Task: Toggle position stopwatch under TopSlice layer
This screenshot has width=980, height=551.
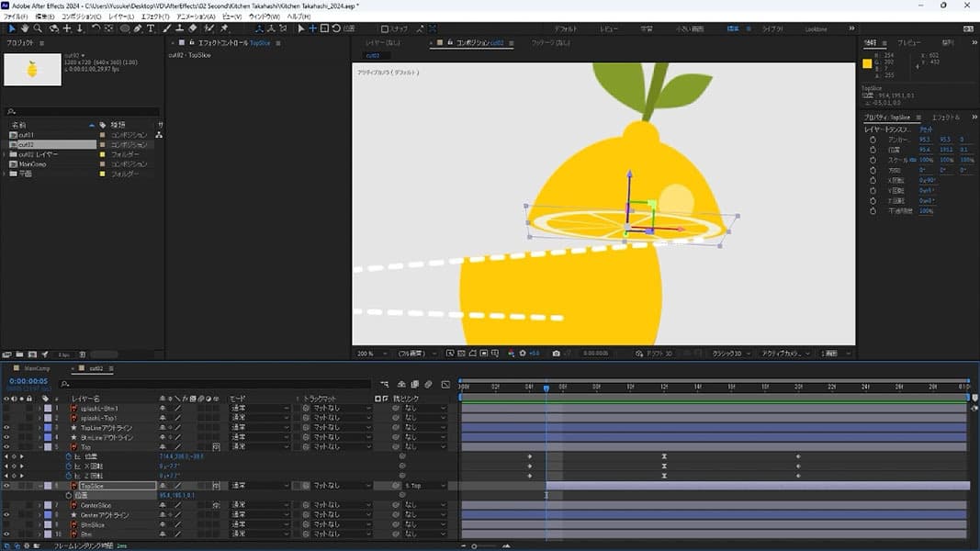Action: click(68, 495)
